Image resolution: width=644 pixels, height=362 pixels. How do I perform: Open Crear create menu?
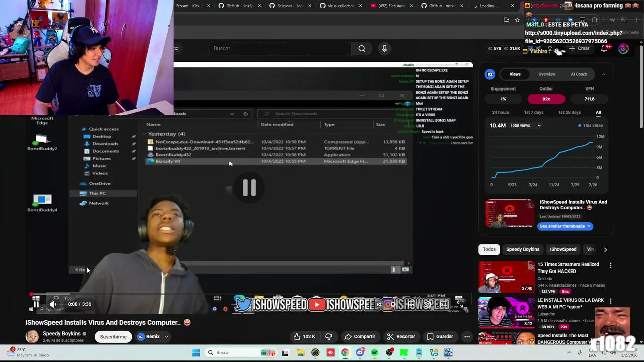579,49
